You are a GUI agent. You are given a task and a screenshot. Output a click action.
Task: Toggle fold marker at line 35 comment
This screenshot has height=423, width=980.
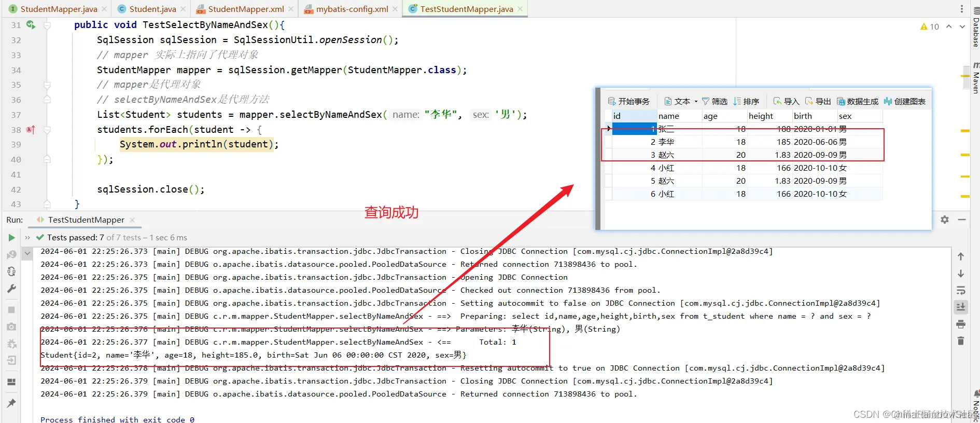(47, 85)
